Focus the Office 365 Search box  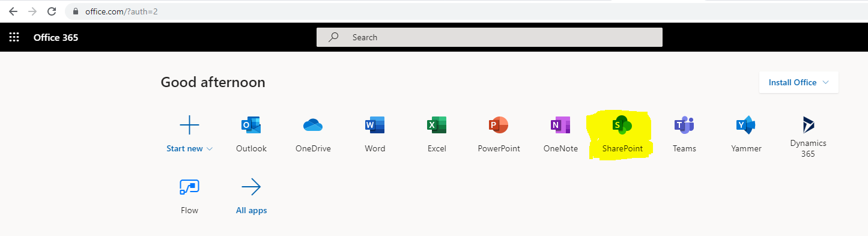tap(490, 37)
